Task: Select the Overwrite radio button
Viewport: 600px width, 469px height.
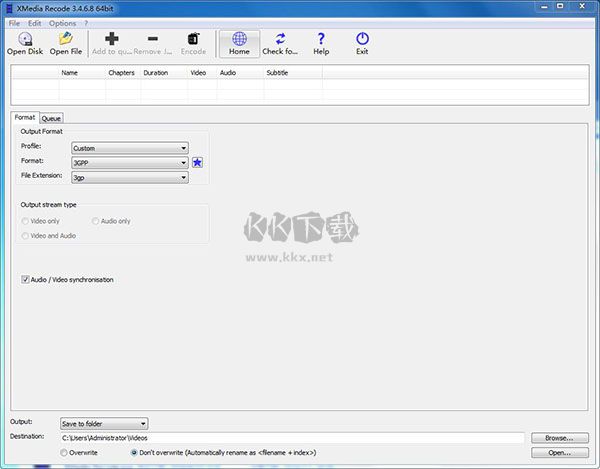Action: pyautogui.click(x=65, y=453)
